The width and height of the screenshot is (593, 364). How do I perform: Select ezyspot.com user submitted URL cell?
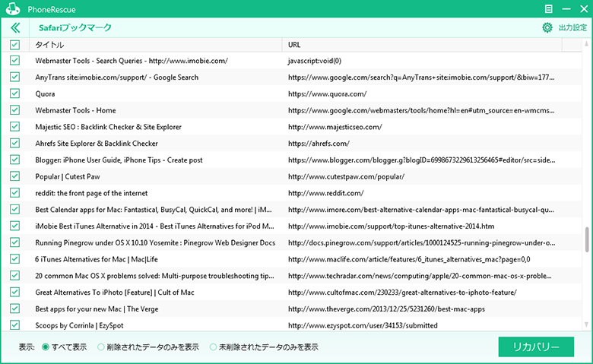363,325
